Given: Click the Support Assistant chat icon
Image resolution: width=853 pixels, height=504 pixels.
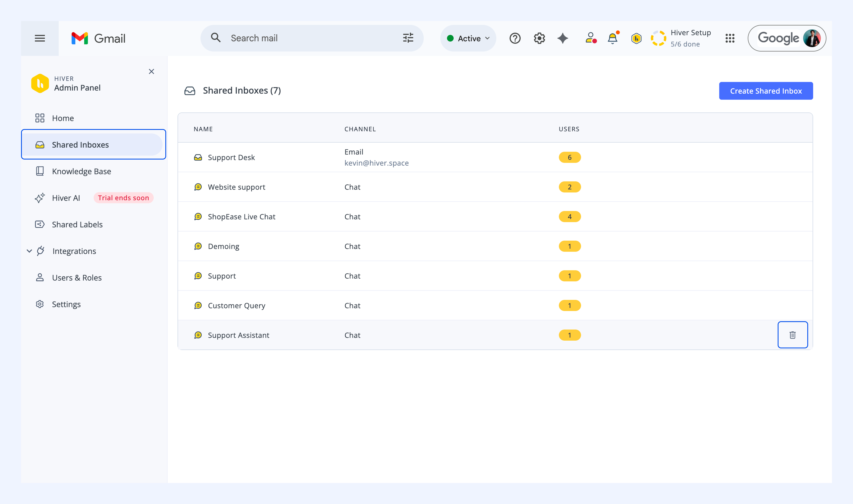Looking at the screenshot, I should [198, 335].
